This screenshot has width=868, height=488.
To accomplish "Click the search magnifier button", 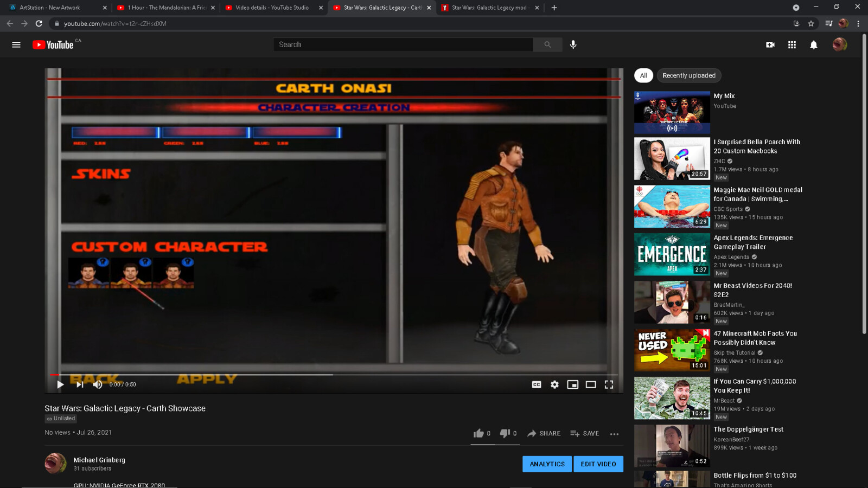I will [547, 44].
